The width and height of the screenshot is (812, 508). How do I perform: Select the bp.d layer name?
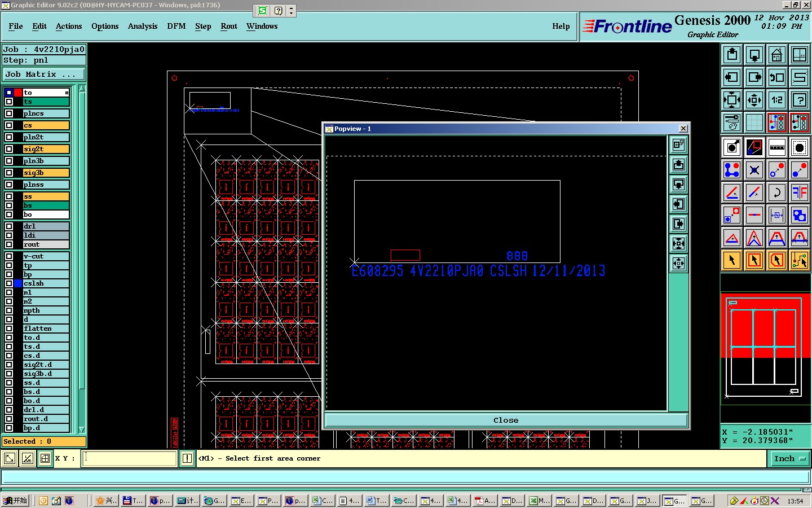coord(46,428)
